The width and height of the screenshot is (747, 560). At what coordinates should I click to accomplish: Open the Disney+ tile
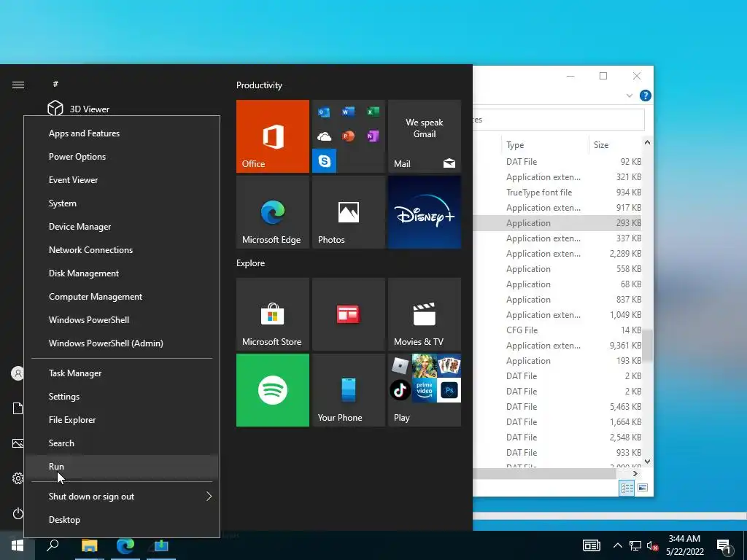[x=425, y=212]
